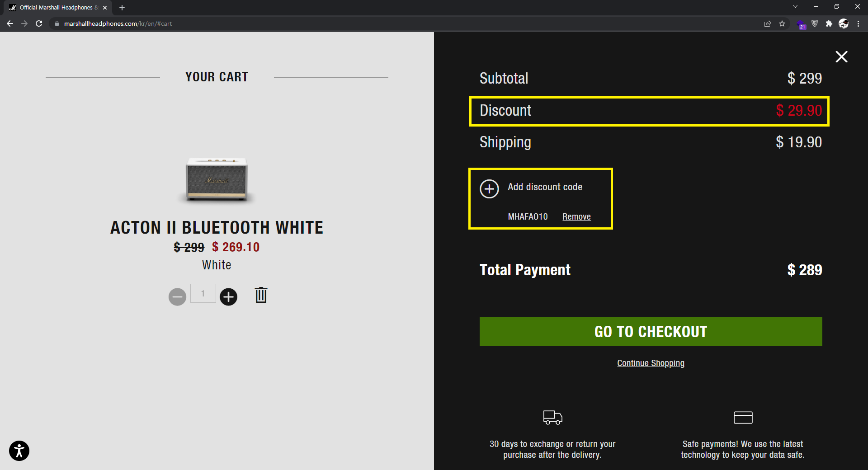View site info via lock icon
868x470 pixels.
pyautogui.click(x=57, y=23)
